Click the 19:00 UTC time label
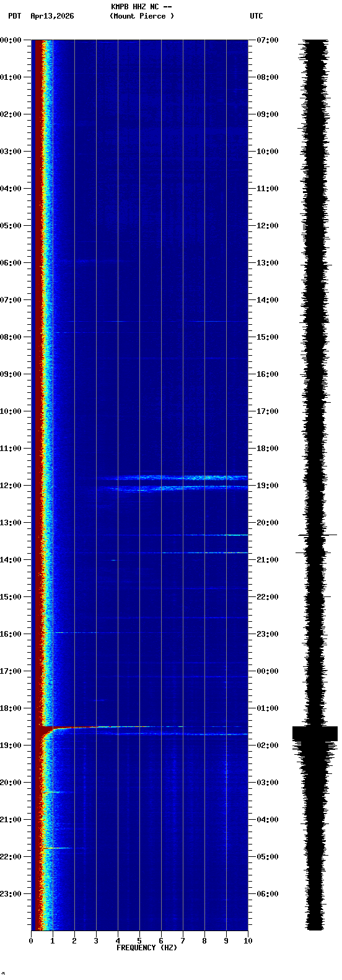The height and width of the screenshot is (980, 342). 268,486
